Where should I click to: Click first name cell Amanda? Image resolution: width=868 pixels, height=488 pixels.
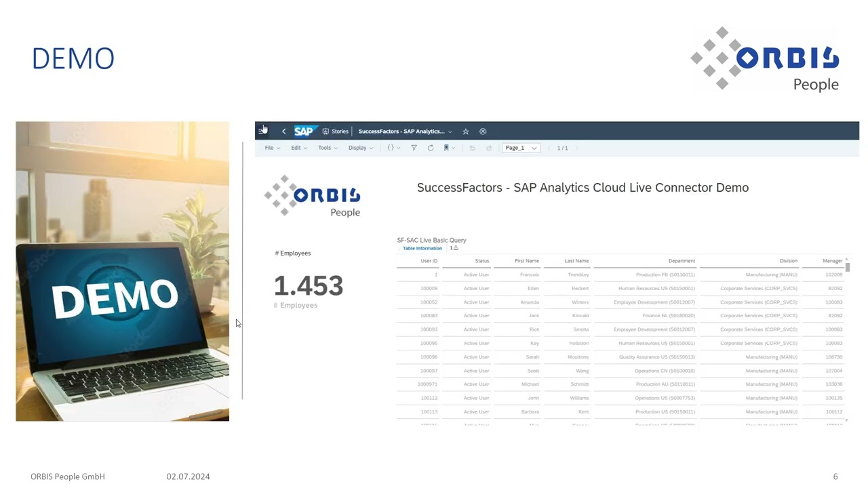click(x=530, y=302)
